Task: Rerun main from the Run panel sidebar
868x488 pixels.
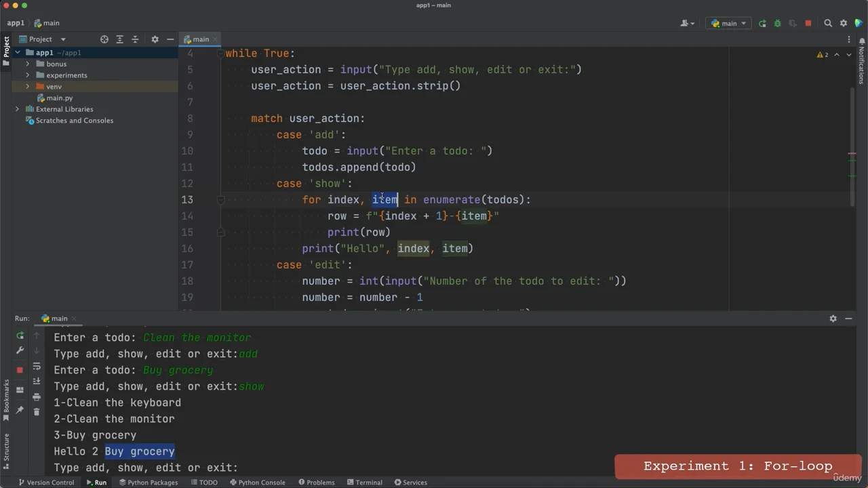Action: pos(20,335)
